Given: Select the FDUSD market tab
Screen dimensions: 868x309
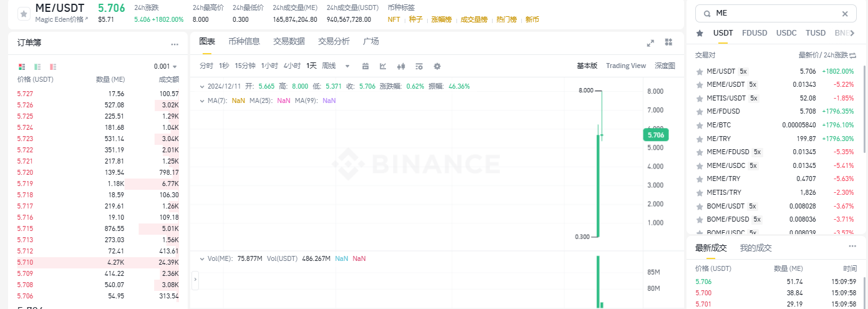Looking at the screenshot, I should coord(755,33).
